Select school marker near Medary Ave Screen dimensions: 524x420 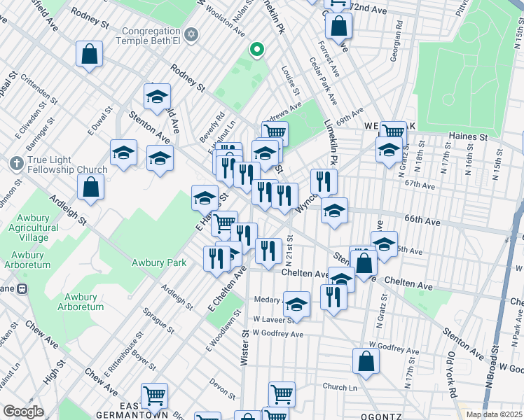pos(296,306)
